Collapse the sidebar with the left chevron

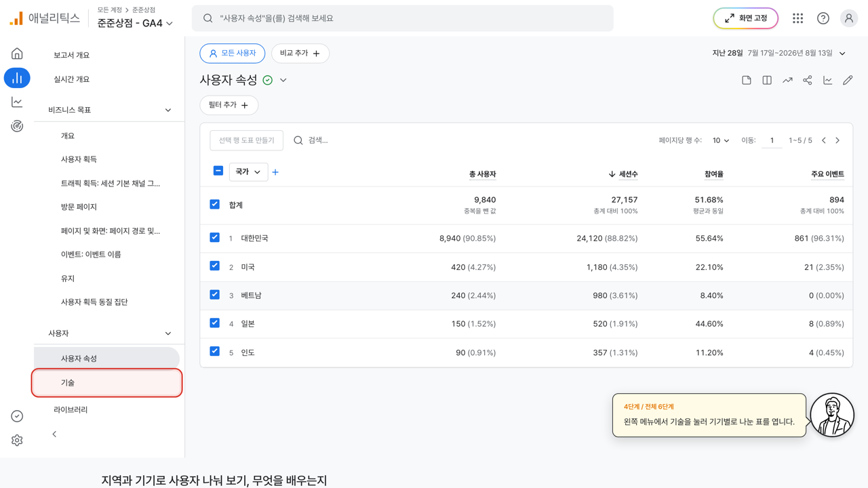click(54, 434)
